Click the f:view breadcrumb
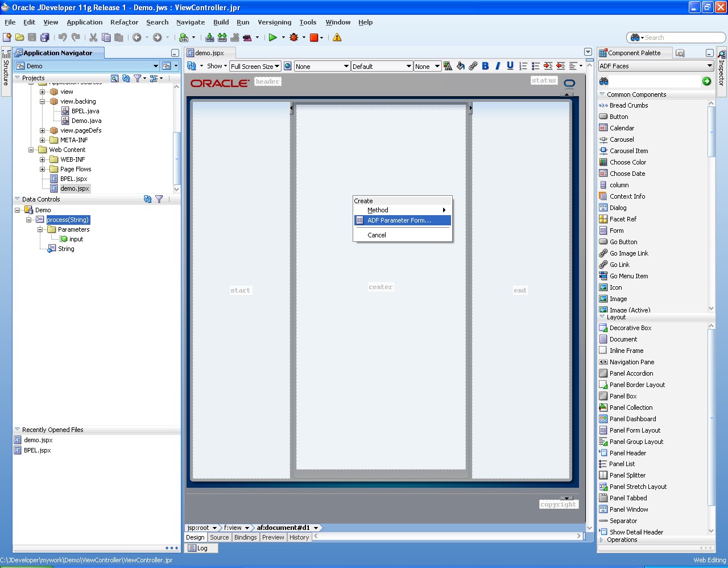This screenshot has height=568, width=728. click(233, 528)
